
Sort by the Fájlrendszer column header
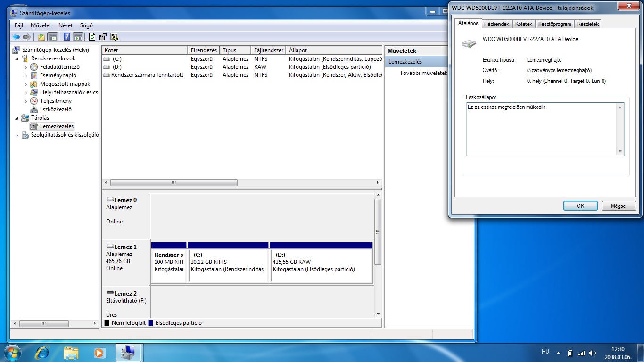[x=268, y=50]
